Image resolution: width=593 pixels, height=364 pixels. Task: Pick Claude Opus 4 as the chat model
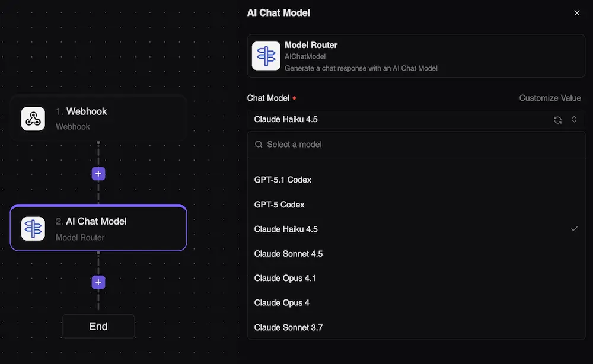282,302
